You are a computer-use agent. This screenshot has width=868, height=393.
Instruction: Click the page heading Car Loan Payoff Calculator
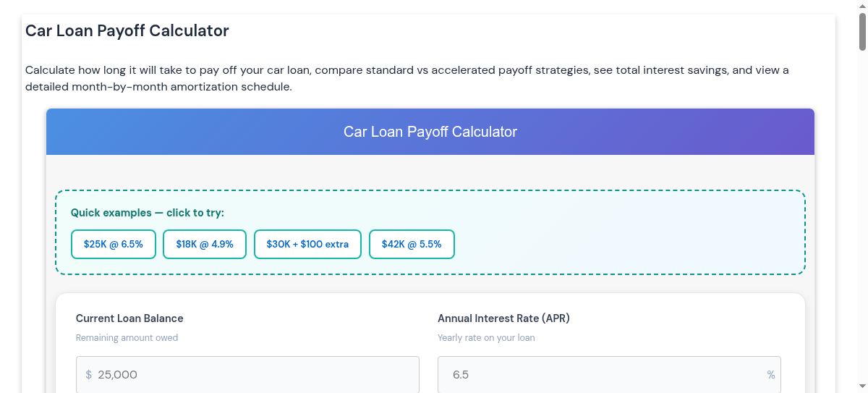pyautogui.click(x=127, y=31)
